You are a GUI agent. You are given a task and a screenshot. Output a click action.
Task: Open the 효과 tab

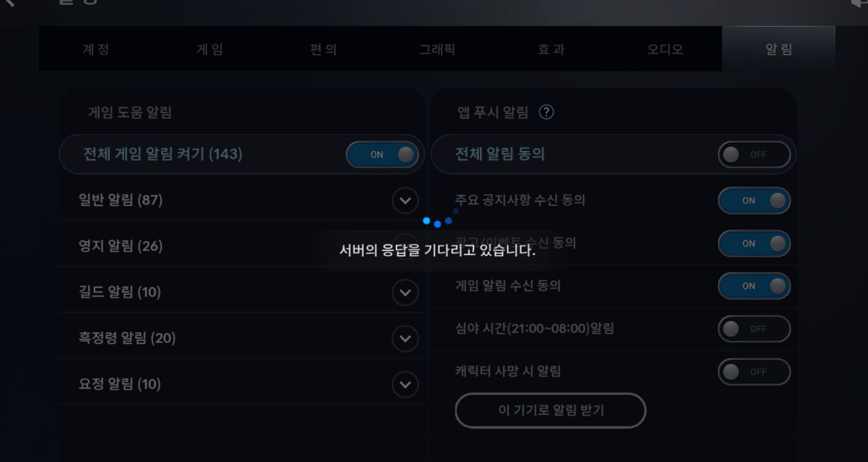(x=552, y=50)
